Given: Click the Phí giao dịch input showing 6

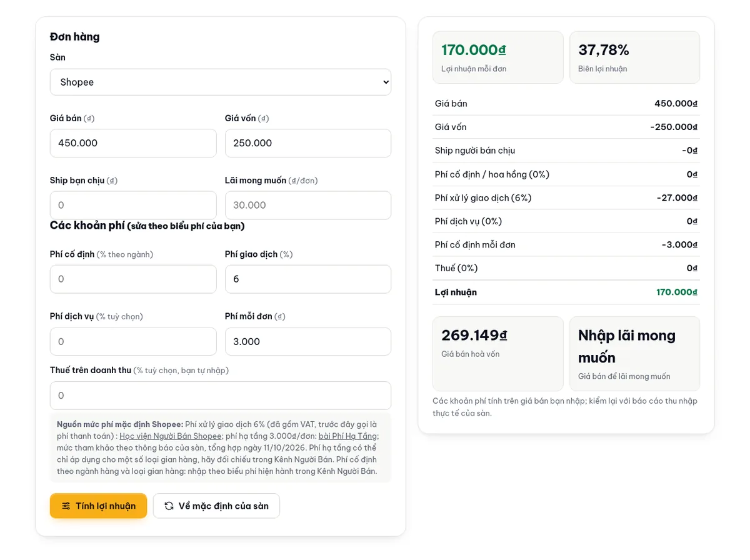Looking at the screenshot, I should click(x=308, y=279).
